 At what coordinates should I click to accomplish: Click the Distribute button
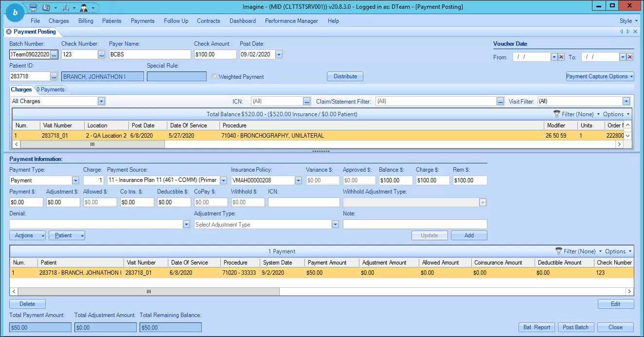point(345,76)
